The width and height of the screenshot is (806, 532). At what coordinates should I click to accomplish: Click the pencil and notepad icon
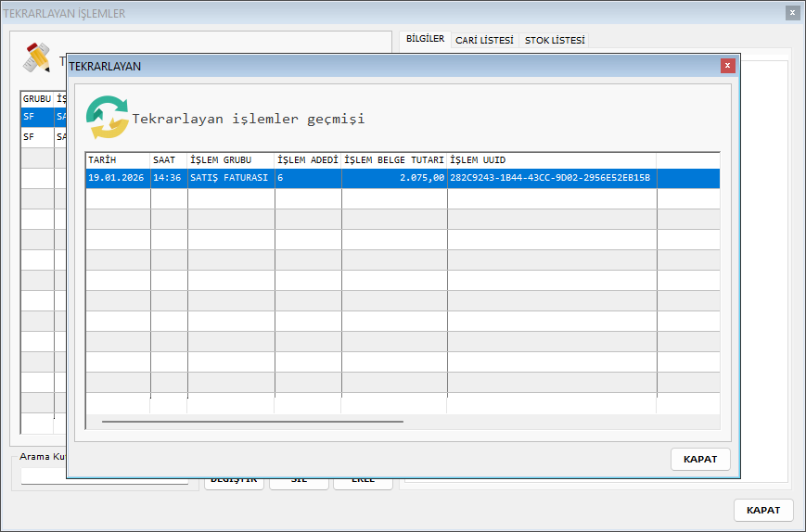[x=36, y=57]
